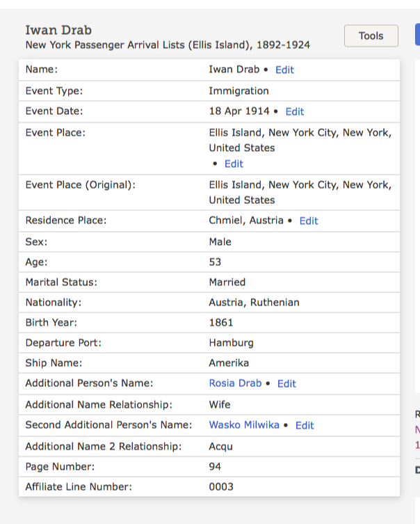Click the Ship Name value Amerika

click(x=229, y=363)
